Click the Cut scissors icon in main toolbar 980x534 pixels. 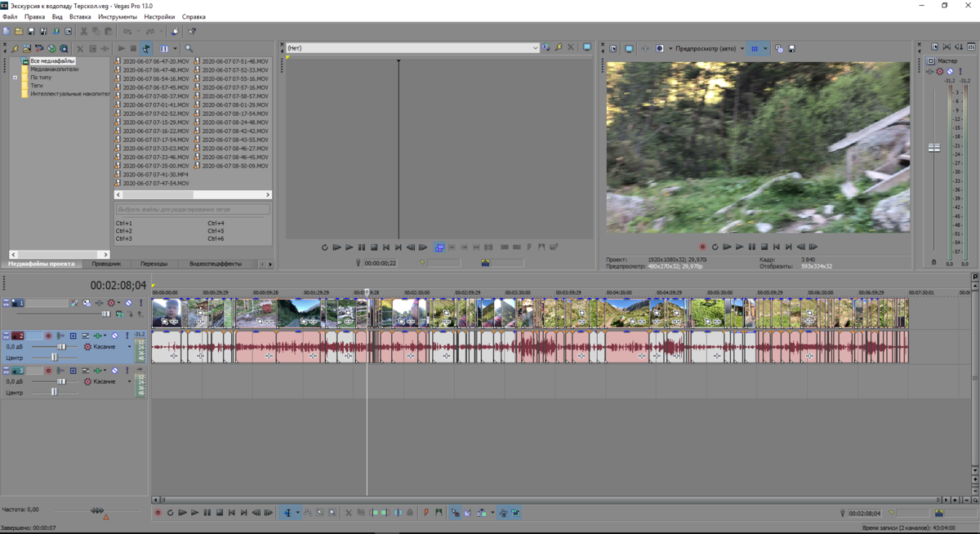click(84, 31)
